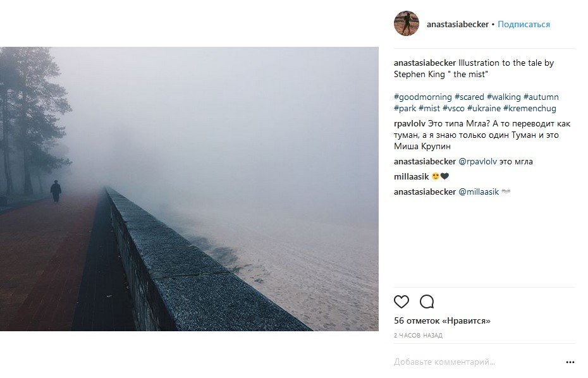Open the #scared hashtag link
588x378 pixels.
point(469,97)
